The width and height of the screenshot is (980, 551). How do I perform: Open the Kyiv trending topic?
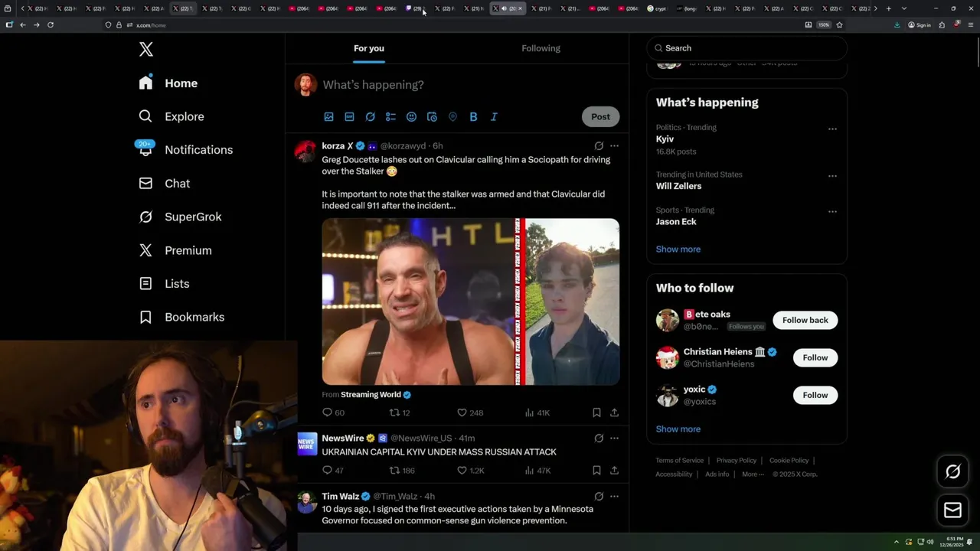point(665,139)
